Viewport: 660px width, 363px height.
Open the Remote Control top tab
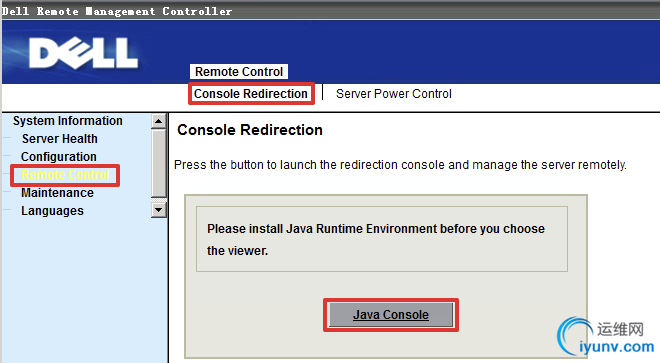pyautogui.click(x=239, y=72)
